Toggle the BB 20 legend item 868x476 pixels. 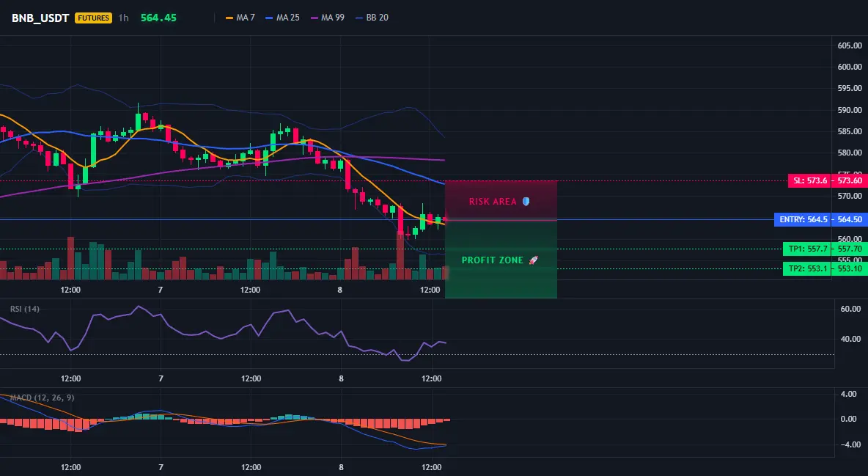click(372, 18)
